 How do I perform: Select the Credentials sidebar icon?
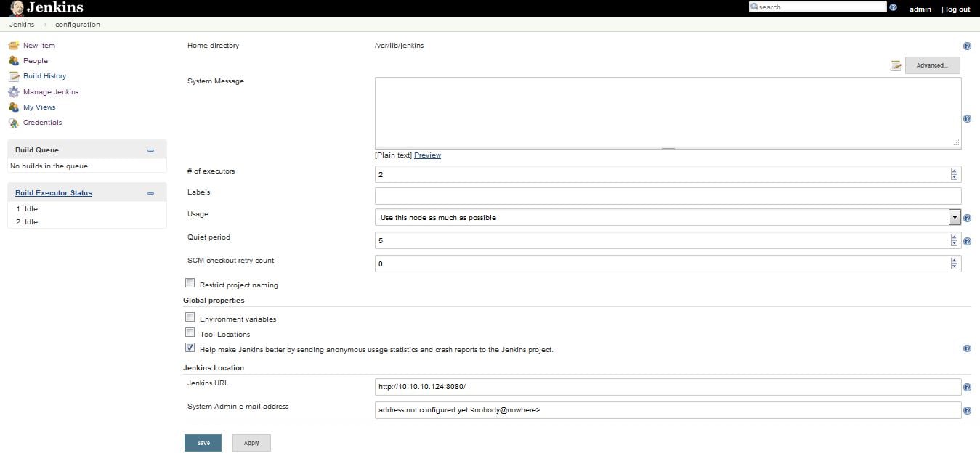click(x=13, y=122)
